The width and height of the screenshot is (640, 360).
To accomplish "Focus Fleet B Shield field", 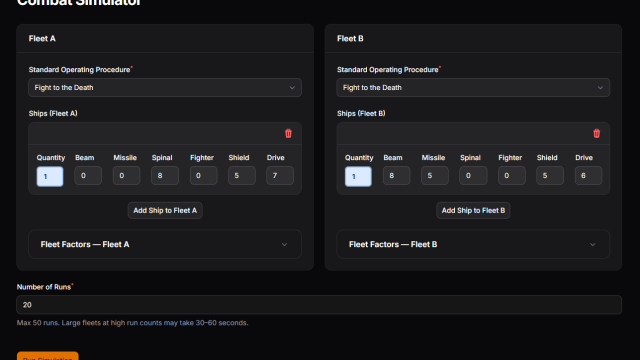I will (x=550, y=176).
